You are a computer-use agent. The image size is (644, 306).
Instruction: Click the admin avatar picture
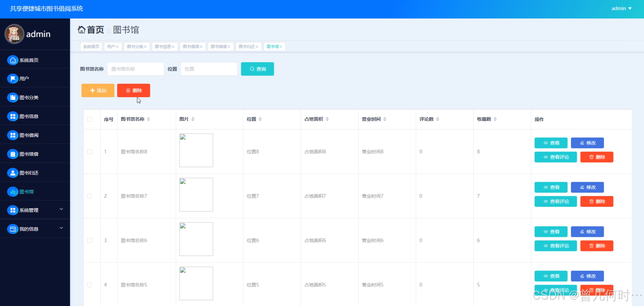14,34
